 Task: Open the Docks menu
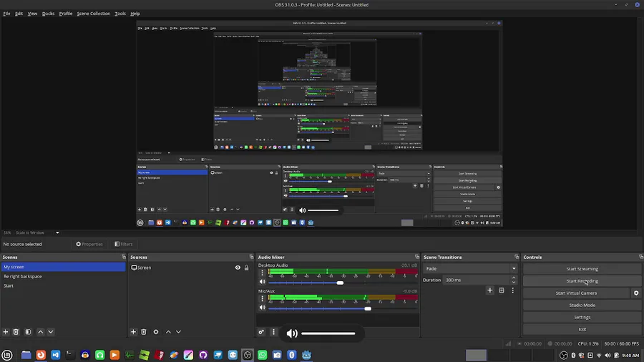point(48,14)
